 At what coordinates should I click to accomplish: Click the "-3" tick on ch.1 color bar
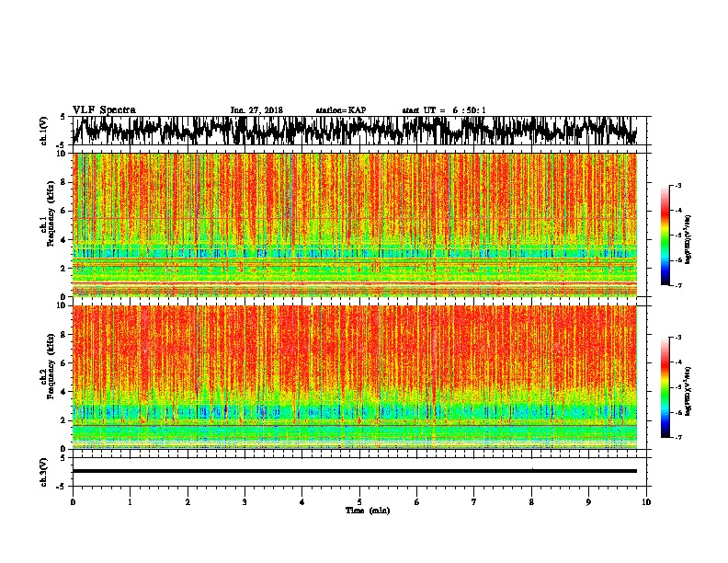click(677, 186)
